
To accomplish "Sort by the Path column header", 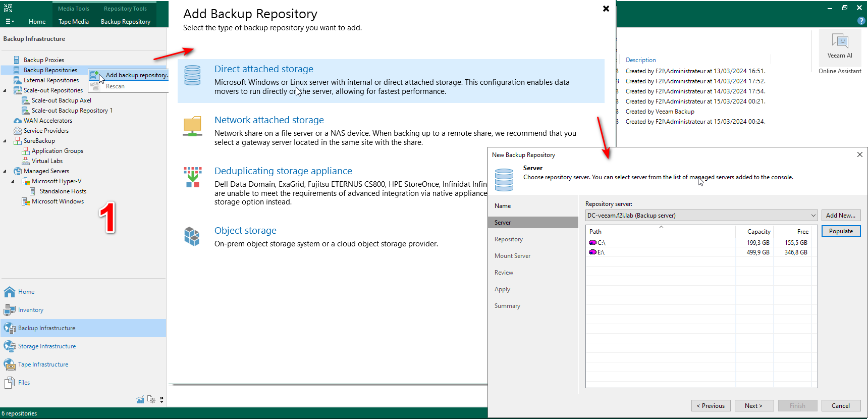I will tap(661, 232).
